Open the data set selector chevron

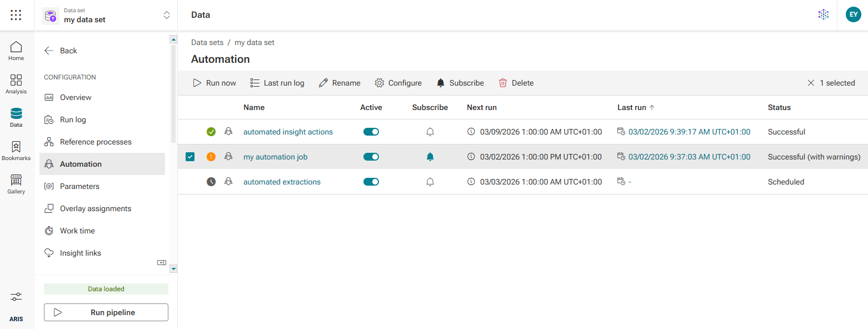coord(166,16)
